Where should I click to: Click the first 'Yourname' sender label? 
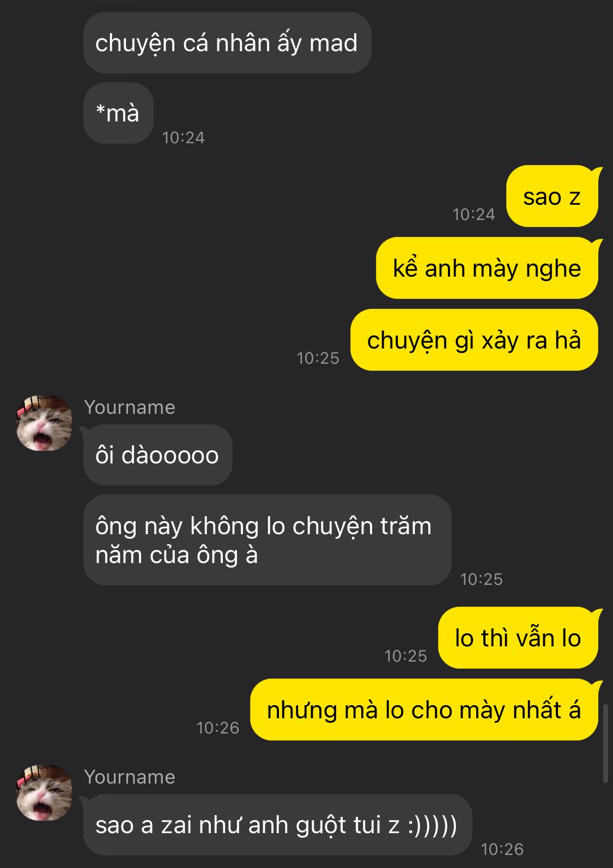pos(130,407)
